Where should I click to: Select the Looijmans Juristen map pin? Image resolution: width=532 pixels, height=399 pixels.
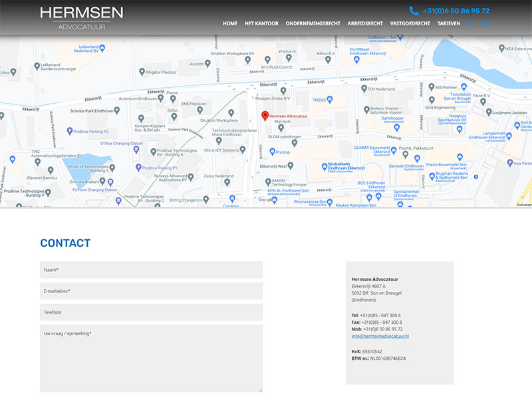[x=489, y=112]
